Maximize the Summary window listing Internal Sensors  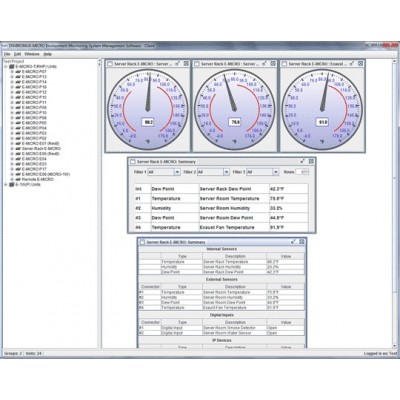point(293,242)
